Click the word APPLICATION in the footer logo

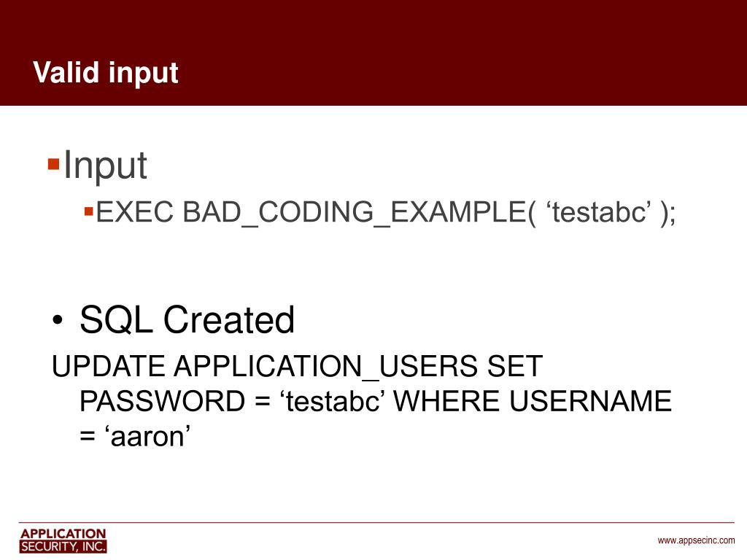[63, 534]
